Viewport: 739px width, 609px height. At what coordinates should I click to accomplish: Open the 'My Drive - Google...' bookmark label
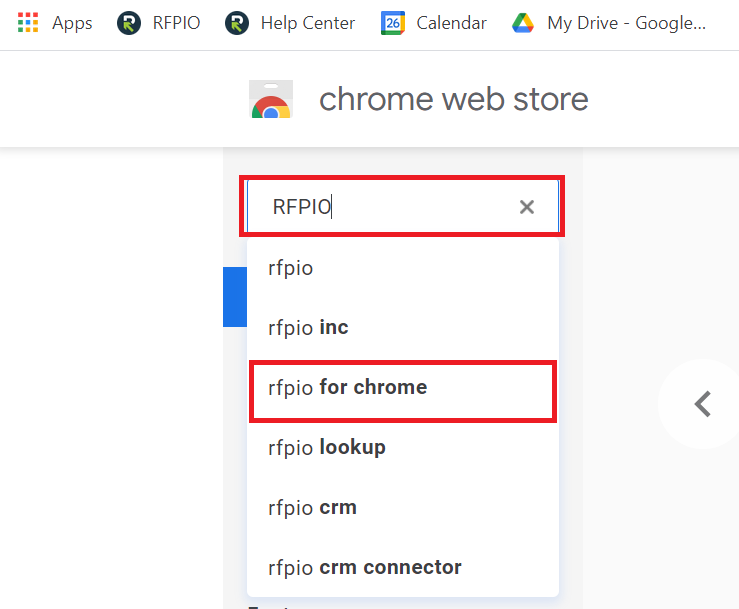pos(626,23)
